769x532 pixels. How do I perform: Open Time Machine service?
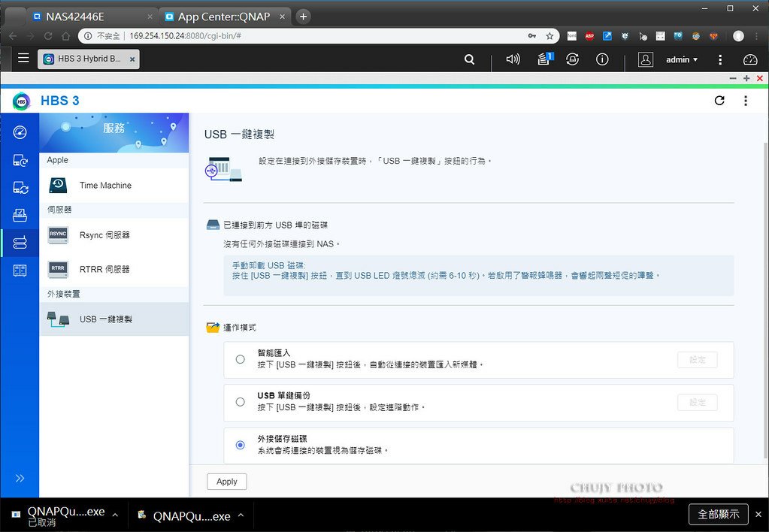(x=114, y=186)
